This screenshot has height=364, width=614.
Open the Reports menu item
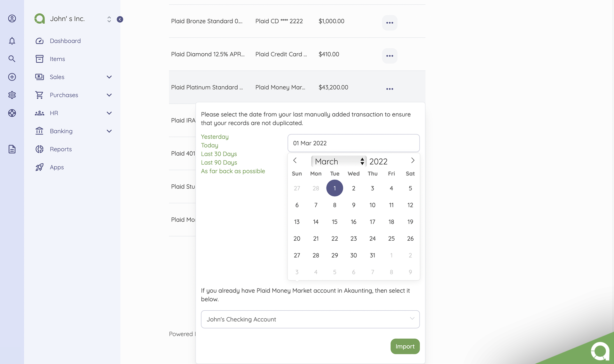click(x=61, y=149)
